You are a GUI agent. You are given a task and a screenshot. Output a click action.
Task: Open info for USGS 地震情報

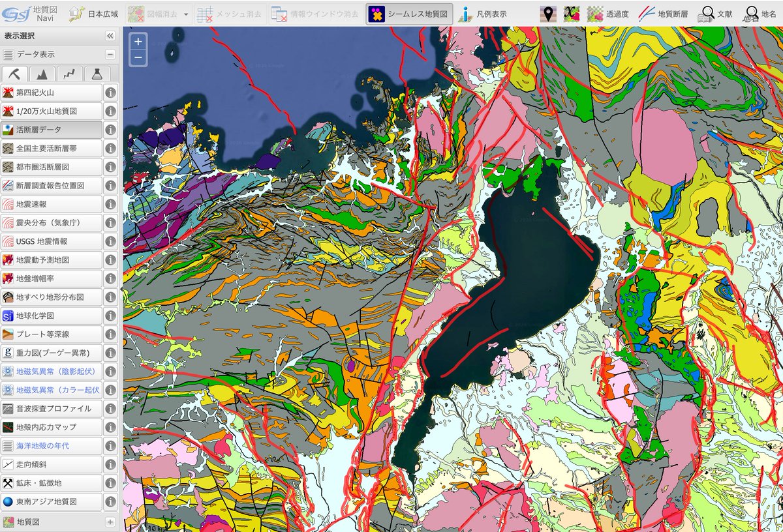click(x=111, y=241)
